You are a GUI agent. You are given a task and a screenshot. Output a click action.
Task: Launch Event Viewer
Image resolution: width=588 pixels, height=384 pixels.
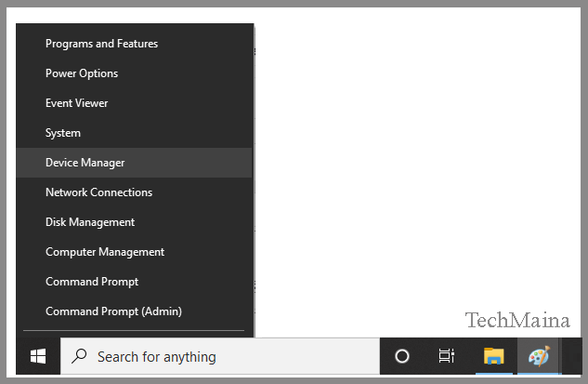pyautogui.click(x=76, y=103)
